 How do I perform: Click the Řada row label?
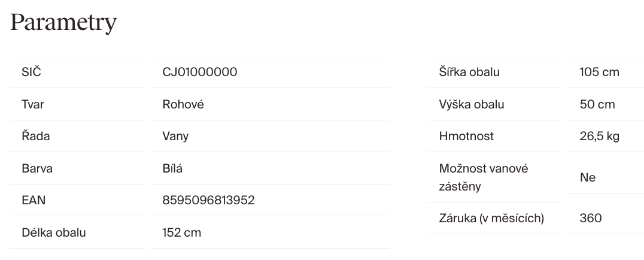pyautogui.click(x=35, y=136)
